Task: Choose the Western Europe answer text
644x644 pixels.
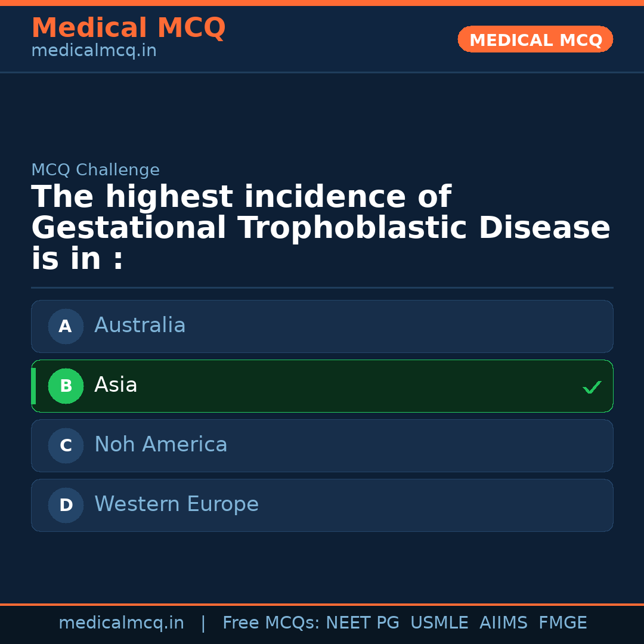Action: tap(177, 504)
